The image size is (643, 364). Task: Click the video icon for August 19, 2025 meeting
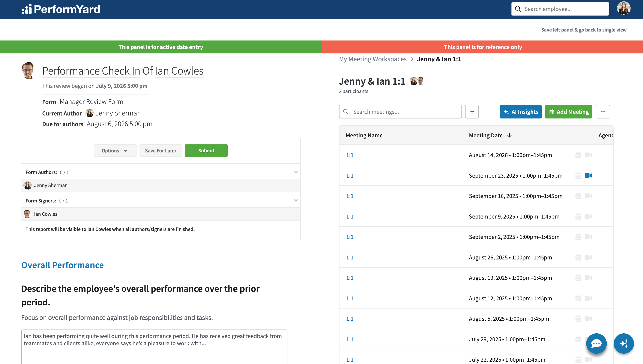tap(588, 278)
